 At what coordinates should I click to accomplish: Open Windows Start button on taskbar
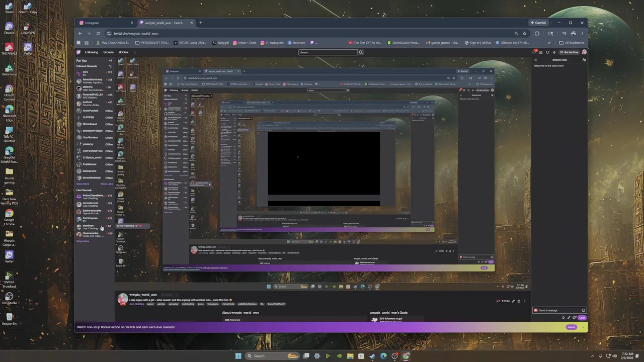238,356
